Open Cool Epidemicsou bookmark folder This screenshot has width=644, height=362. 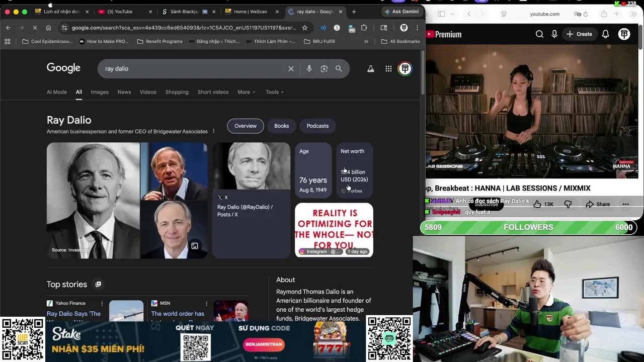tap(47, 41)
